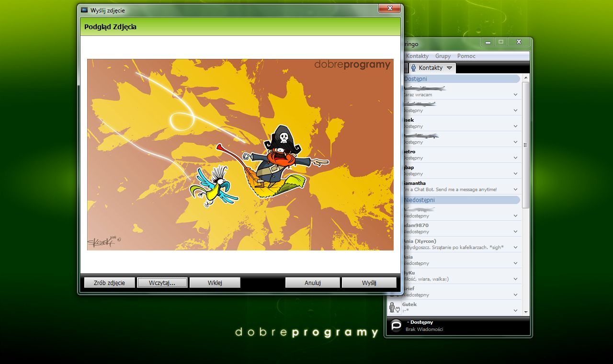Expand the chevron for contact adam9870
The image size is (613, 364).
tap(515, 231)
